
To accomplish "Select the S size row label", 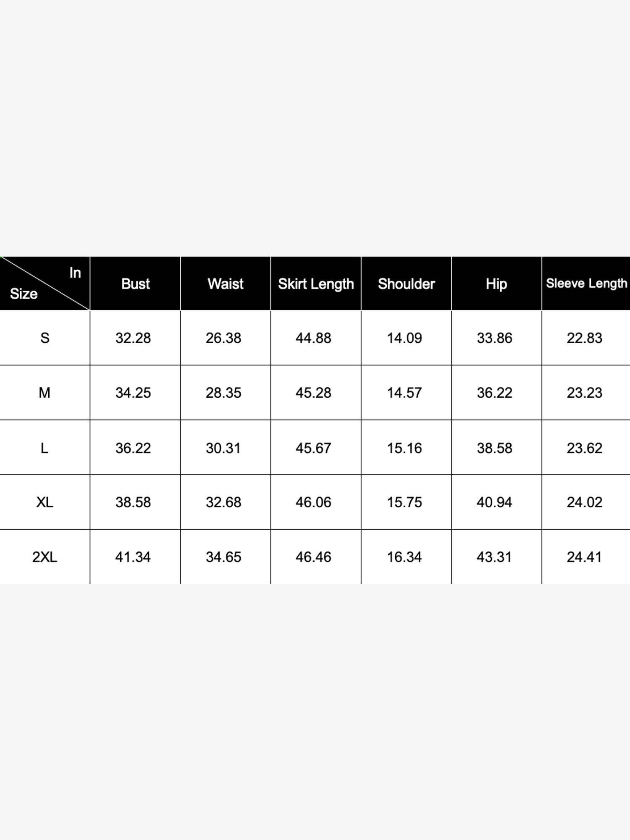I will (45, 338).
